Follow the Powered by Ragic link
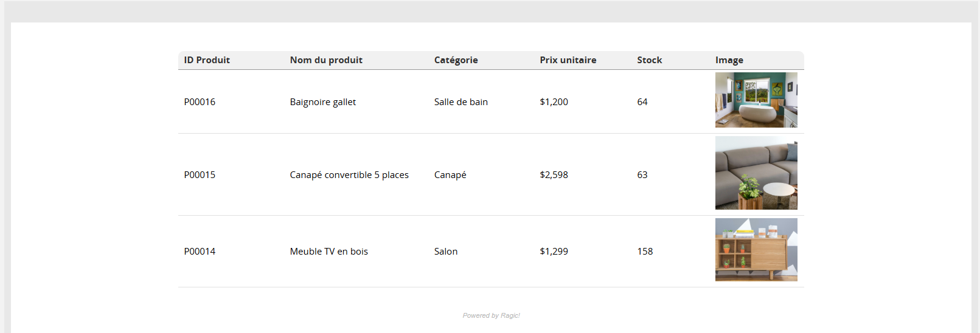 pos(492,315)
